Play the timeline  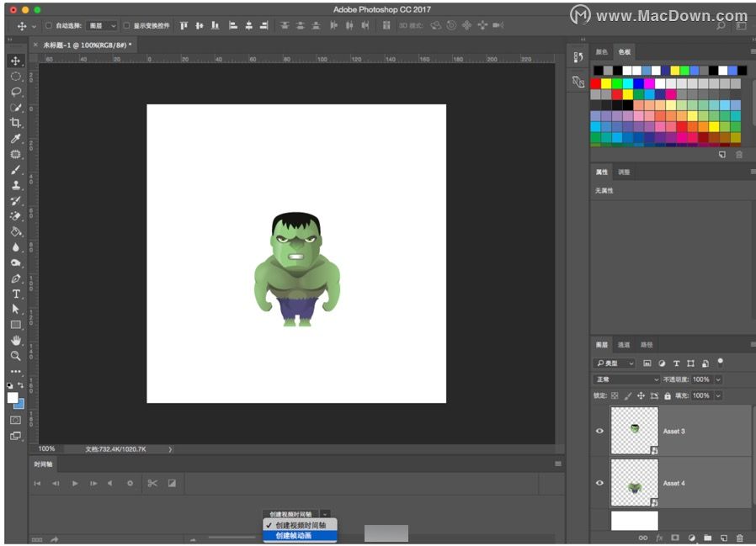pos(75,484)
